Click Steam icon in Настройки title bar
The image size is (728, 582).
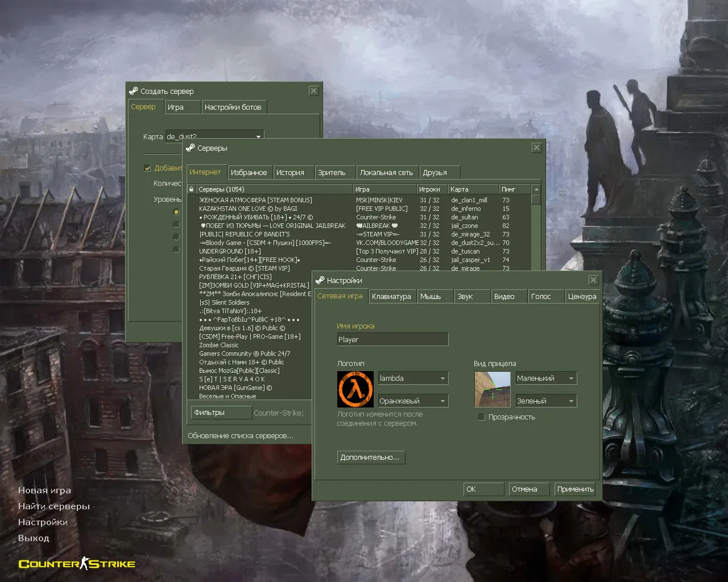(320, 280)
